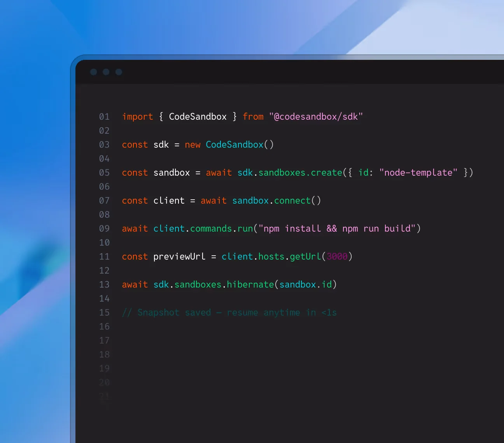This screenshot has height=443, width=504.
Task: Click the hosts.getUrl method call
Action: 290,256
